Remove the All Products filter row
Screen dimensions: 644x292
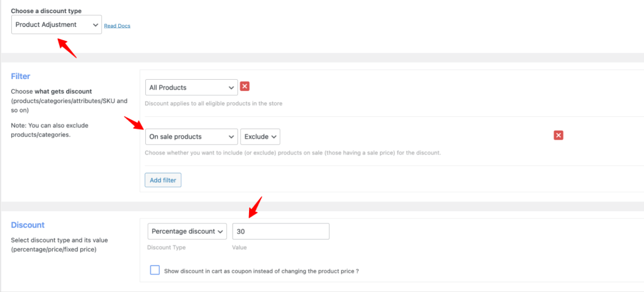tap(245, 87)
